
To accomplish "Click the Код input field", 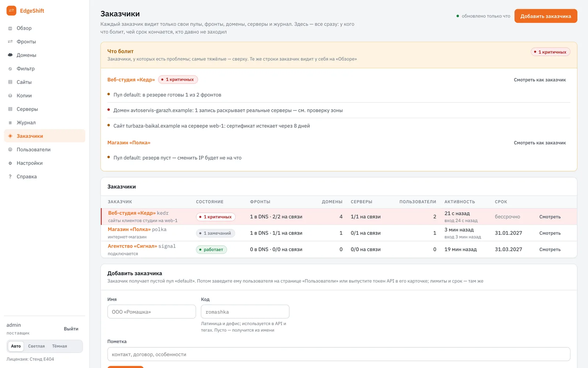I will click(245, 312).
